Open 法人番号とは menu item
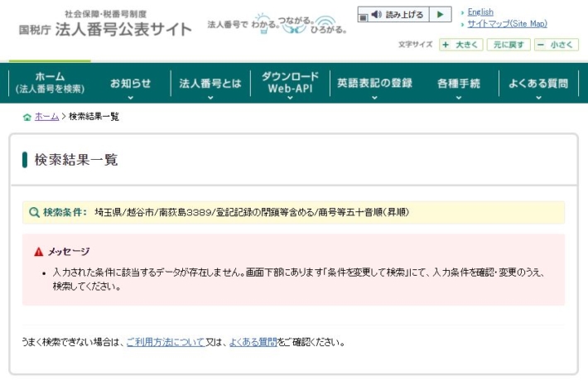 pos(210,84)
